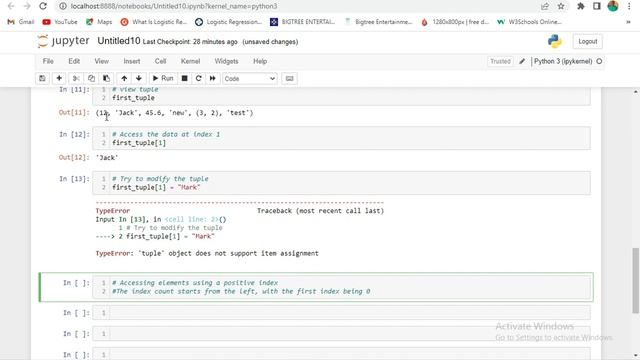Move selected cell down arrow
The height and width of the screenshot is (360, 640).
coord(139,78)
